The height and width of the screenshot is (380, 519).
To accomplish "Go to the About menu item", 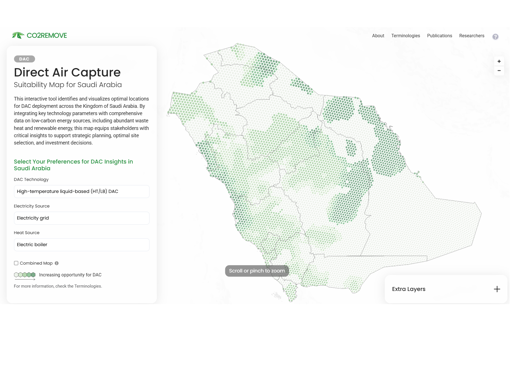I will click(378, 36).
